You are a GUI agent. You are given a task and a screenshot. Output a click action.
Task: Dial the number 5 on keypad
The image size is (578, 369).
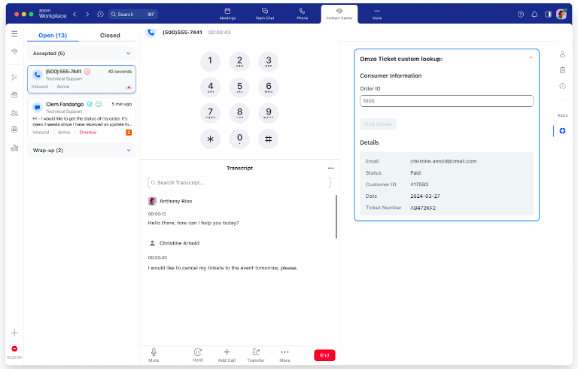[x=240, y=87]
